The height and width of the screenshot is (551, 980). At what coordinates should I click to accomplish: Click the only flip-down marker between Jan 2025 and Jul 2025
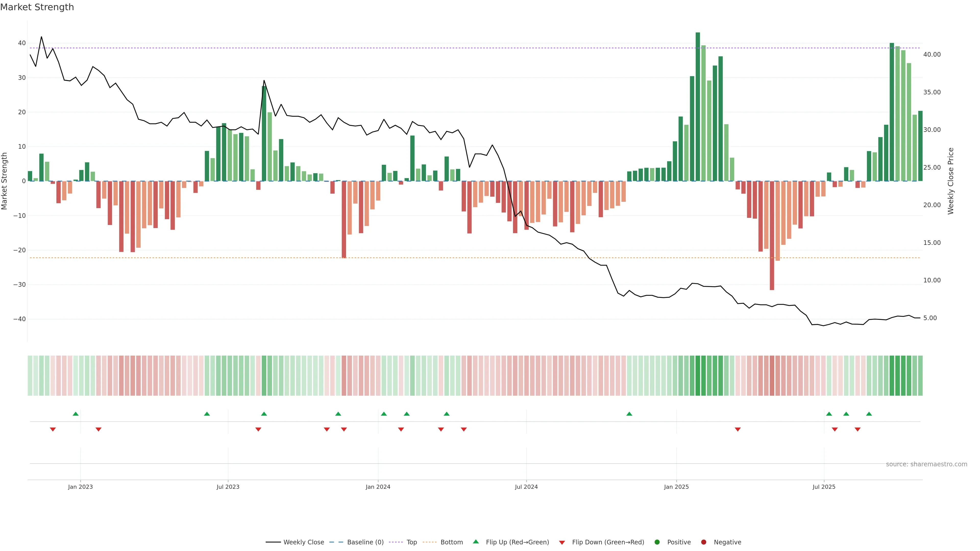coord(738,429)
